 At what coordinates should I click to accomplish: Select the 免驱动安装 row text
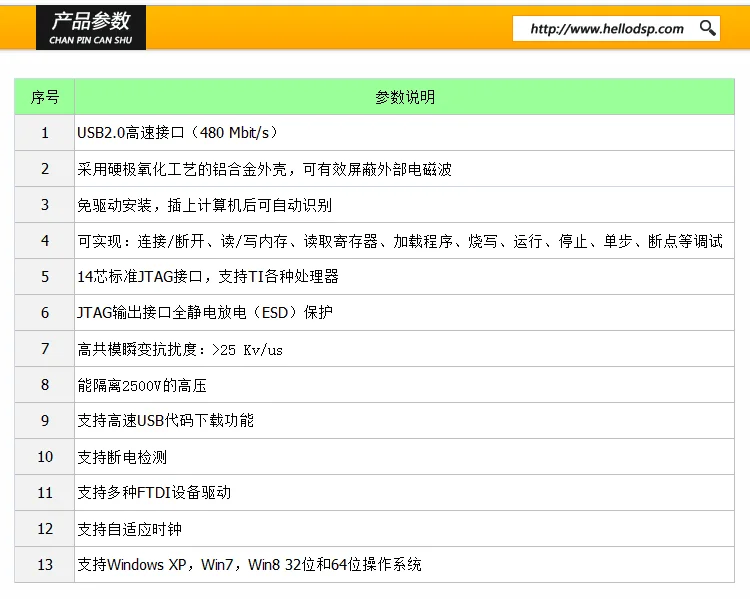click(x=204, y=205)
